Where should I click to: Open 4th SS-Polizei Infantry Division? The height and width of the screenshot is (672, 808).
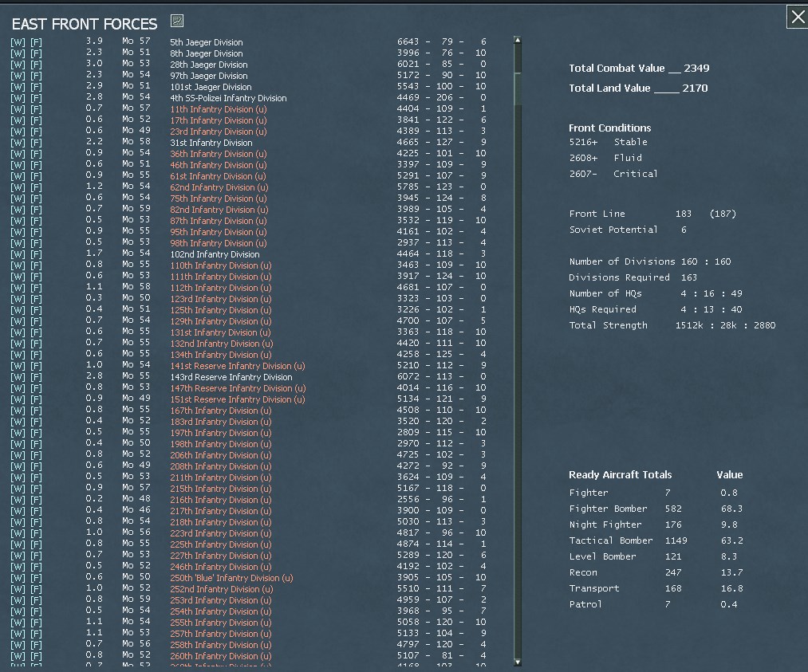tap(228, 98)
